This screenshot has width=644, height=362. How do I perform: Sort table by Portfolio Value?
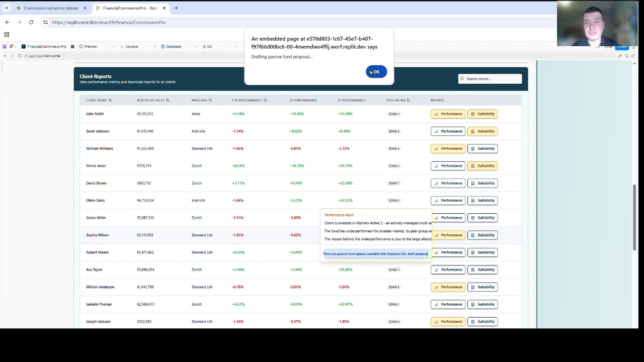pyautogui.click(x=153, y=100)
